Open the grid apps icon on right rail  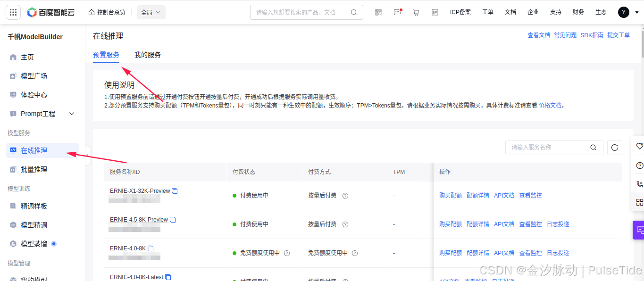pos(639,202)
